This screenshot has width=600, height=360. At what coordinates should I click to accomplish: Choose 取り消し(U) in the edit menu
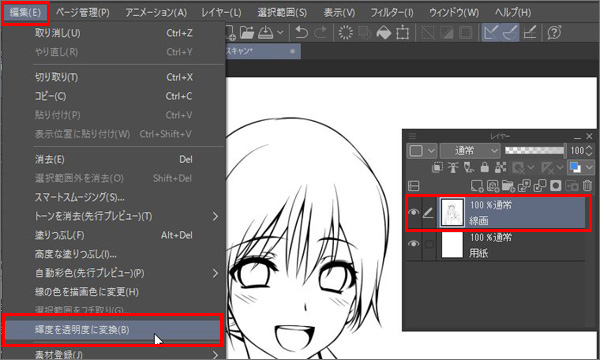113,33
